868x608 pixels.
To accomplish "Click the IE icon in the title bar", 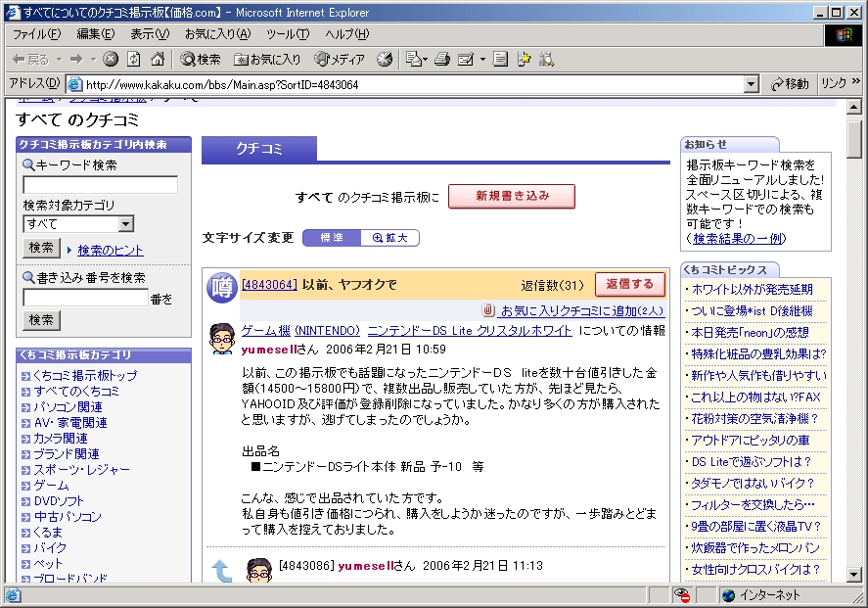I will 12,12.
